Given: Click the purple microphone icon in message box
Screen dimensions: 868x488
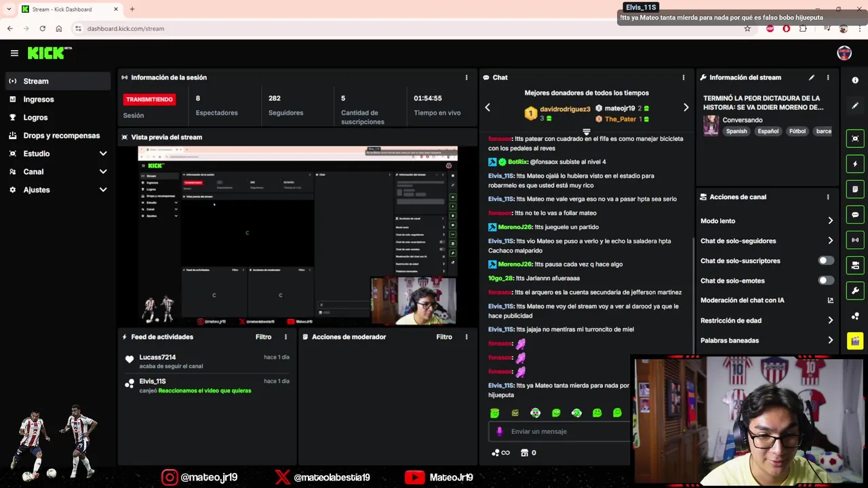Looking at the screenshot, I should click(x=500, y=431).
